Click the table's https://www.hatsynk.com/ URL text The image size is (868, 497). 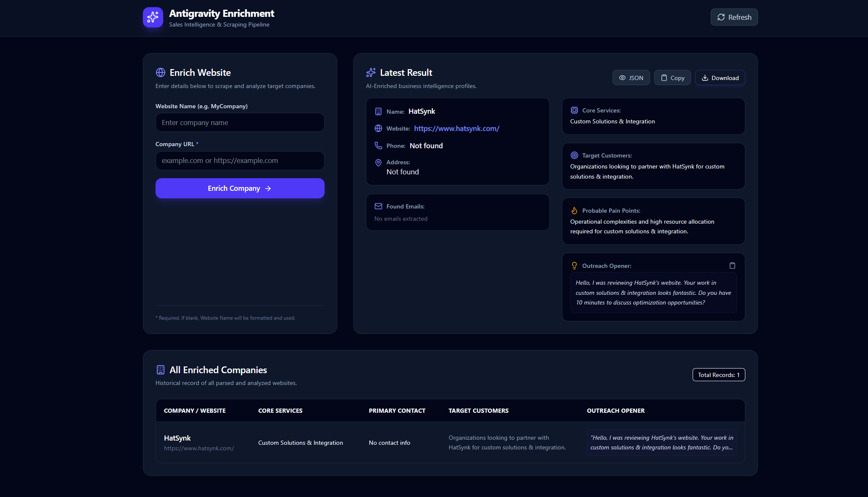pyautogui.click(x=199, y=448)
